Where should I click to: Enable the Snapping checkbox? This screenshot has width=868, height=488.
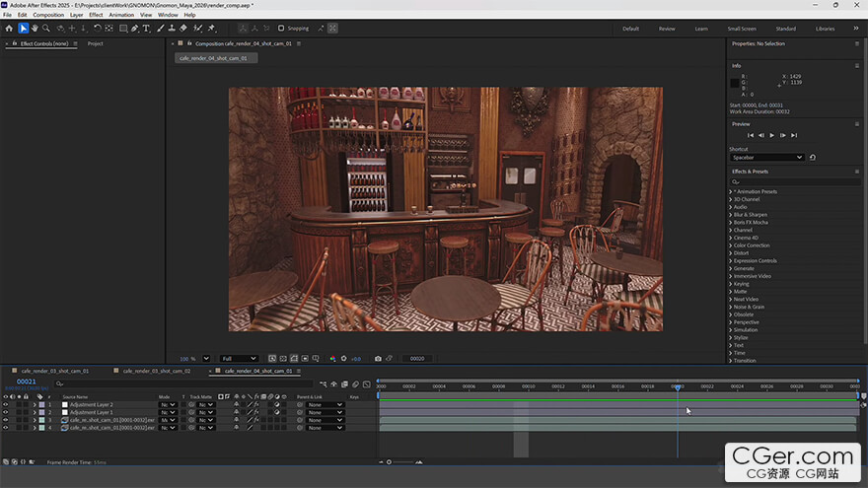point(281,29)
